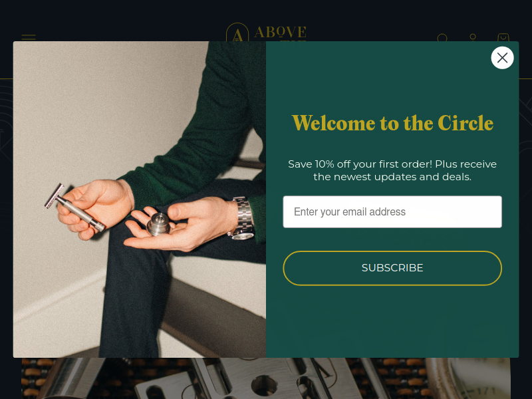
Task: Click the razor head plate hero image
Action: pyautogui.click(x=237, y=380)
